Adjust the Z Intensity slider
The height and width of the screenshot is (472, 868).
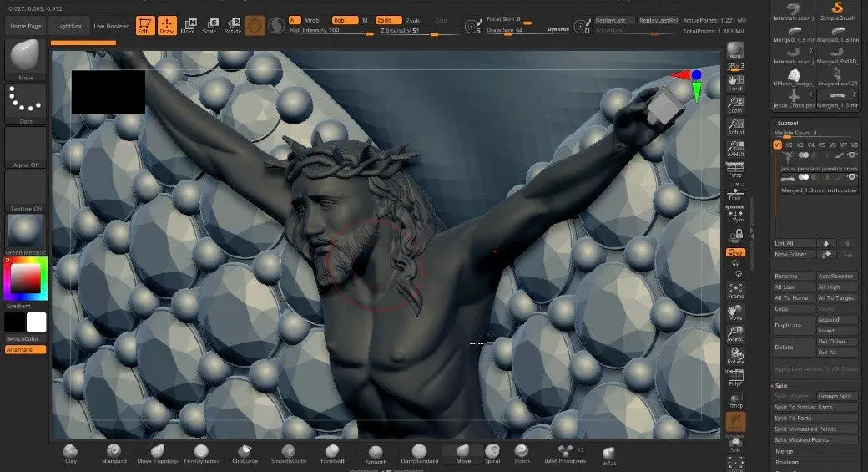(x=420, y=31)
